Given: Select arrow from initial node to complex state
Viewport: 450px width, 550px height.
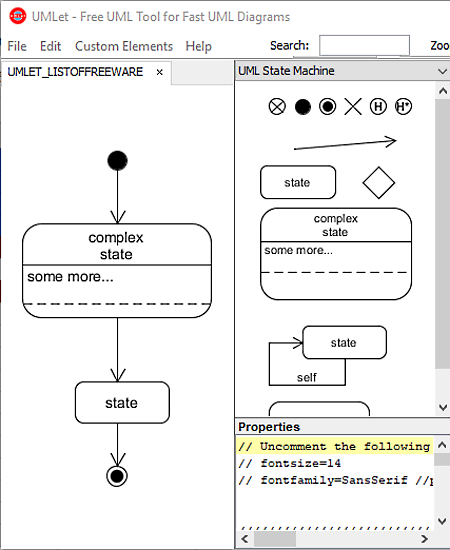Looking at the screenshot, I should click(x=117, y=197).
